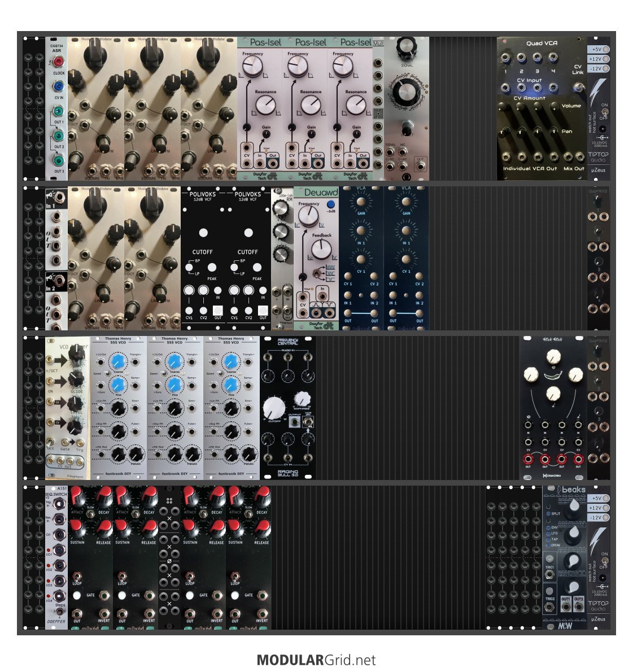Click the "Quad VCA" module title
This screenshot has height=672, width=633.
542,43
